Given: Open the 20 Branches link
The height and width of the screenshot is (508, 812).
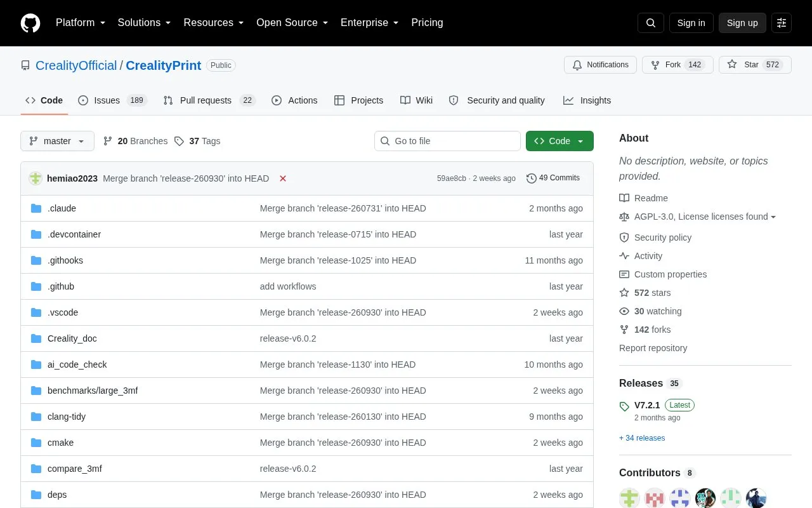Looking at the screenshot, I should (135, 141).
